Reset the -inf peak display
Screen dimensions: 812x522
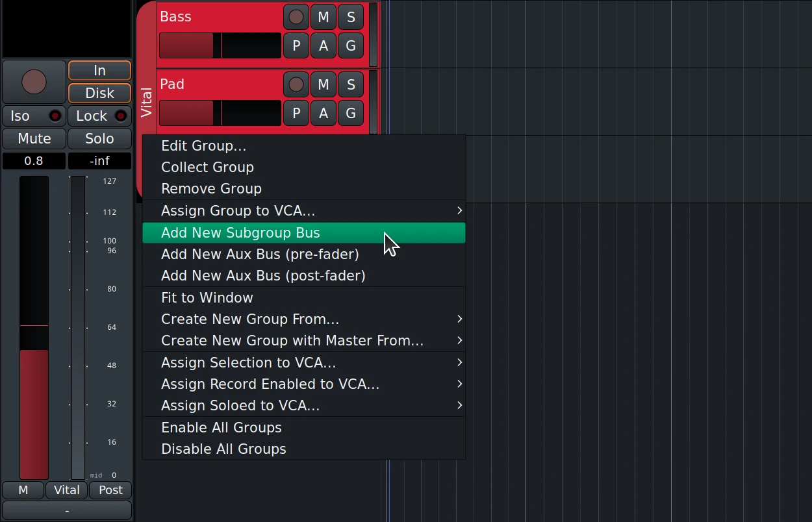point(99,160)
